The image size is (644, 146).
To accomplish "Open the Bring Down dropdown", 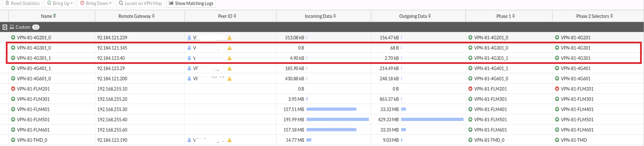I will [96, 3].
